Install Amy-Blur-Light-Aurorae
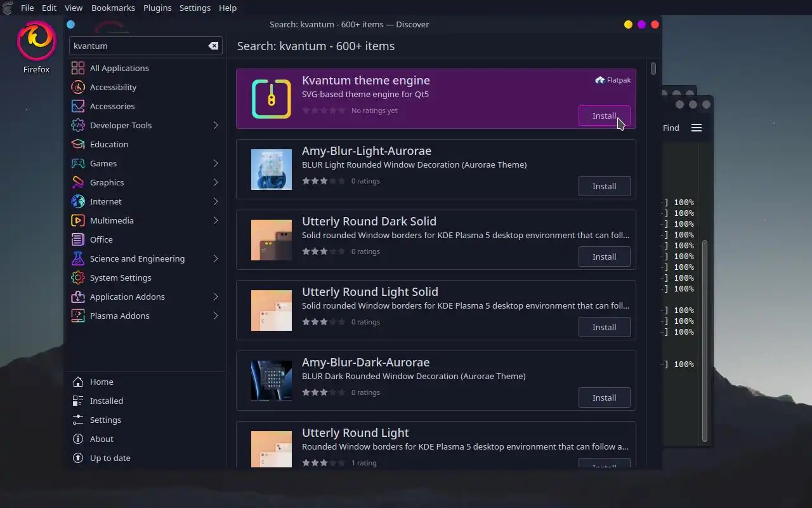 pos(604,186)
